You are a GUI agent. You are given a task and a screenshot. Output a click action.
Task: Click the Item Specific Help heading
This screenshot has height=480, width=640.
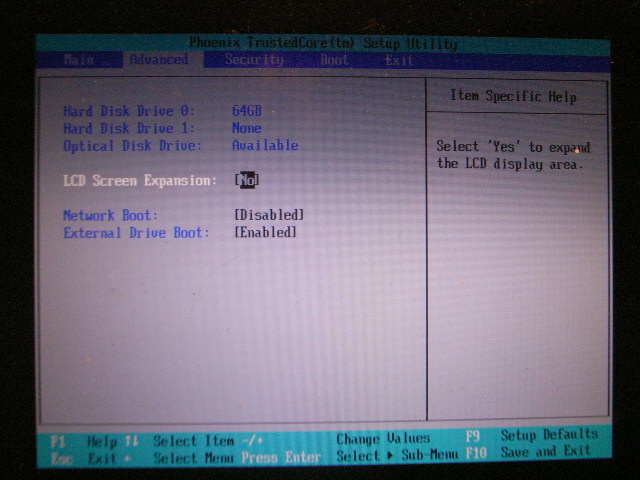pos(513,96)
